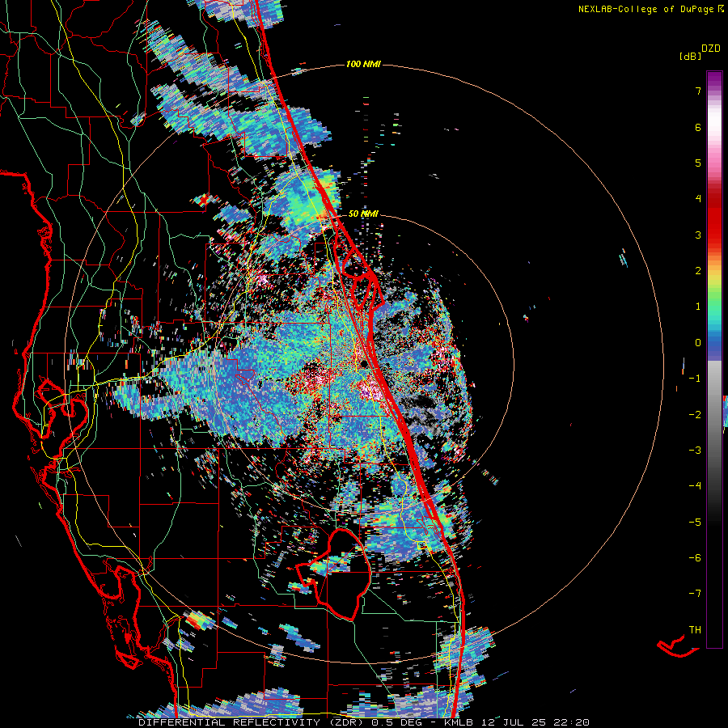Click the -4 tick label on the scale
The image size is (728, 728).
click(695, 486)
